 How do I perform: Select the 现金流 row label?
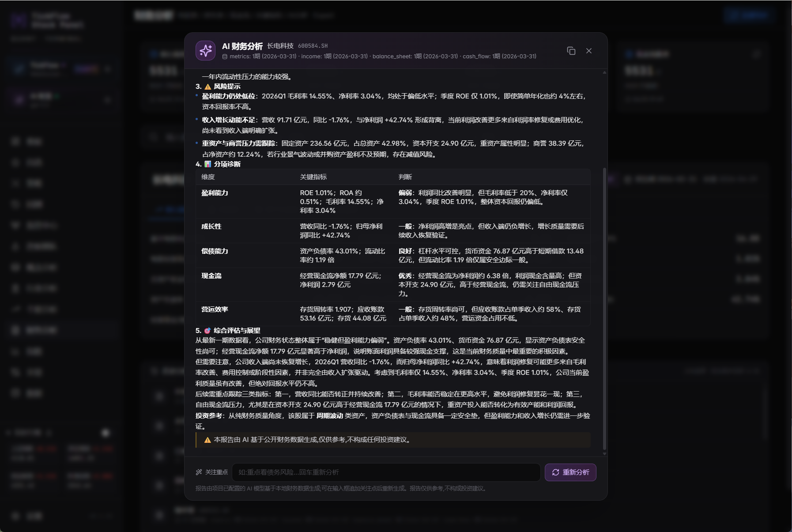[x=211, y=276]
